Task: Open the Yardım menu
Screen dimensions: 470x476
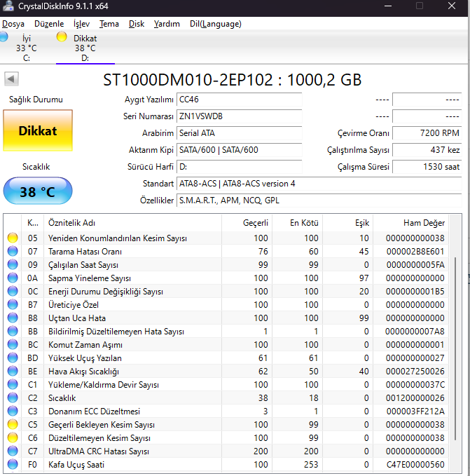Action: (x=167, y=24)
